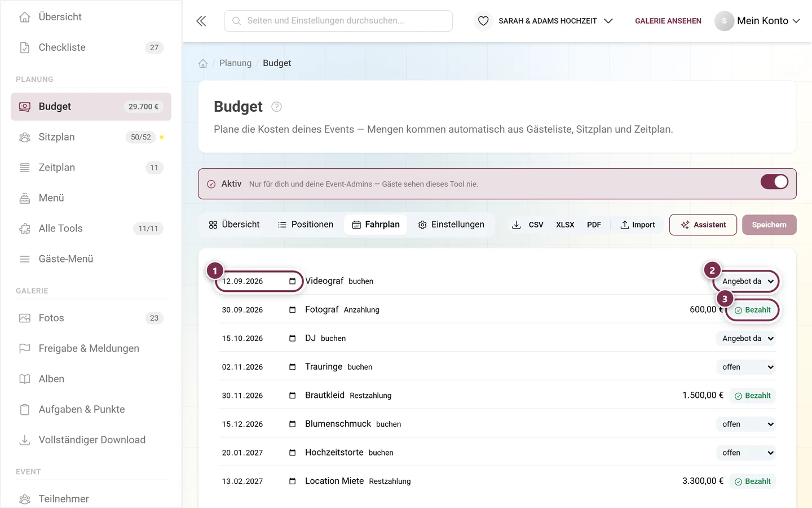The width and height of the screenshot is (812, 508).
Task: Click the search magnifier icon
Action: click(x=237, y=21)
